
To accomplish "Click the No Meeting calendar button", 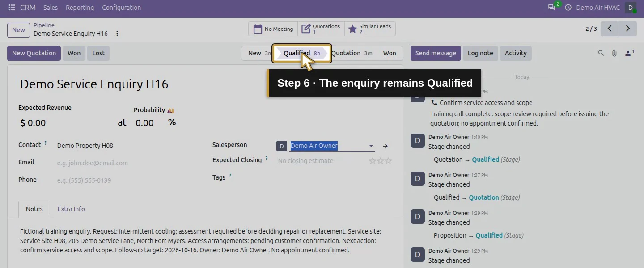I will [274, 29].
